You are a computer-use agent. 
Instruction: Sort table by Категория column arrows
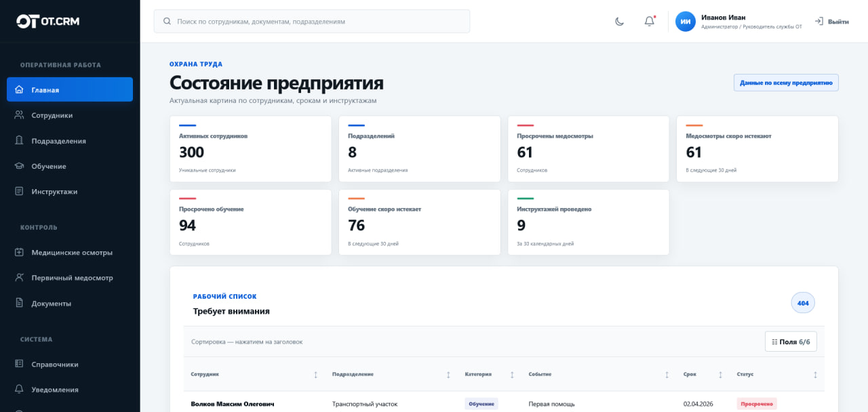512,375
